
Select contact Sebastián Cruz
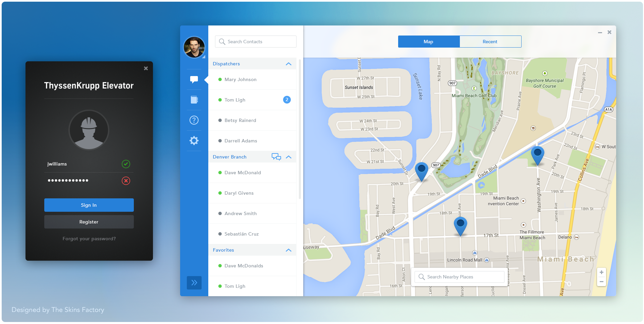click(252, 234)
